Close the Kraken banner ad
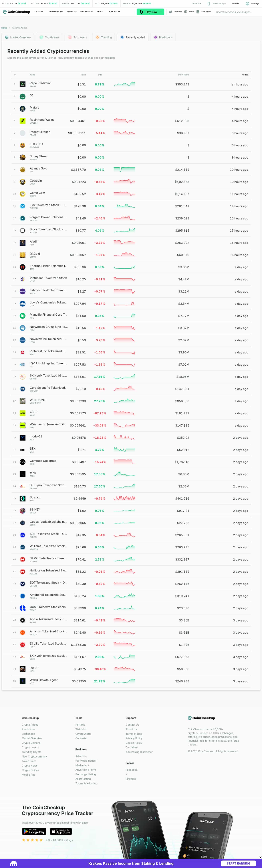The height and width of the screenshot is (868, 262). 260,858
